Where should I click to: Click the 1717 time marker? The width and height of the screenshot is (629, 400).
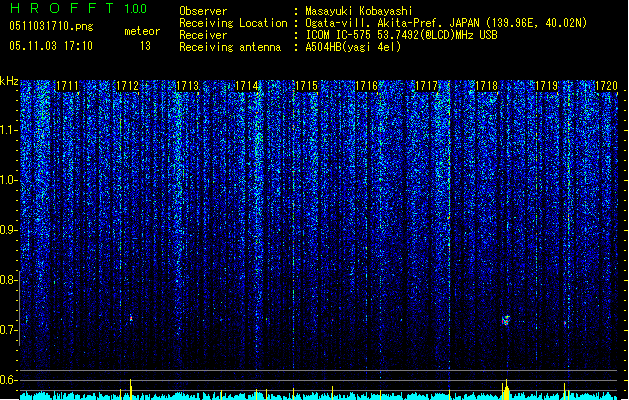426,86
